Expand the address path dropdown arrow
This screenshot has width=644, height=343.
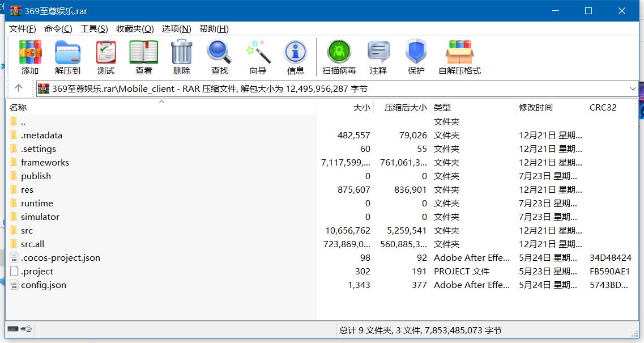(x=633, y=88)
